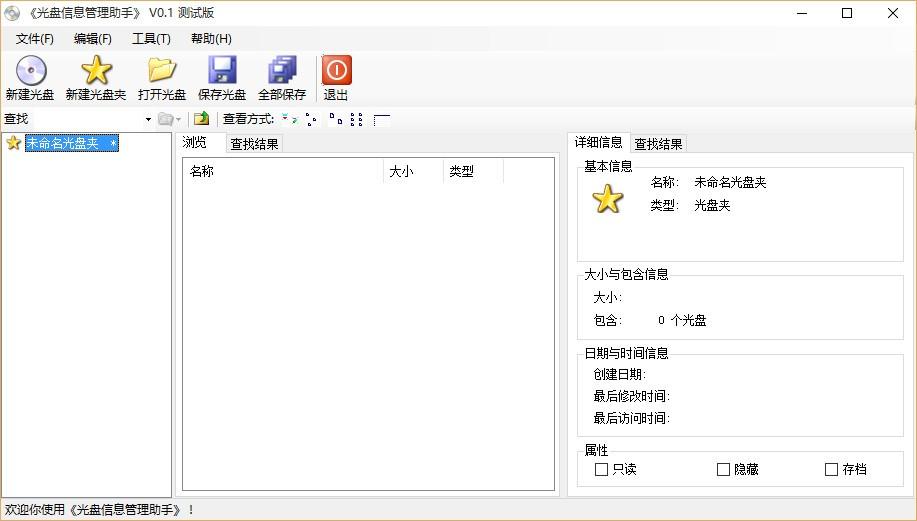Sort the file list by the 大小 column header
Image resolution: width=917 pixels, height=521 pixels.
[413, 171]
